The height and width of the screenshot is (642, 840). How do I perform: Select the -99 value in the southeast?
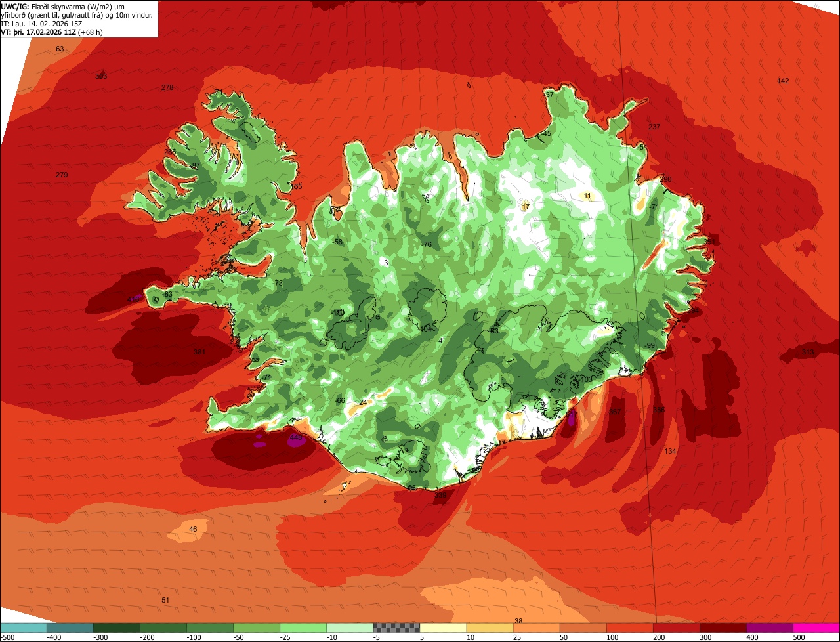point(649,345)
